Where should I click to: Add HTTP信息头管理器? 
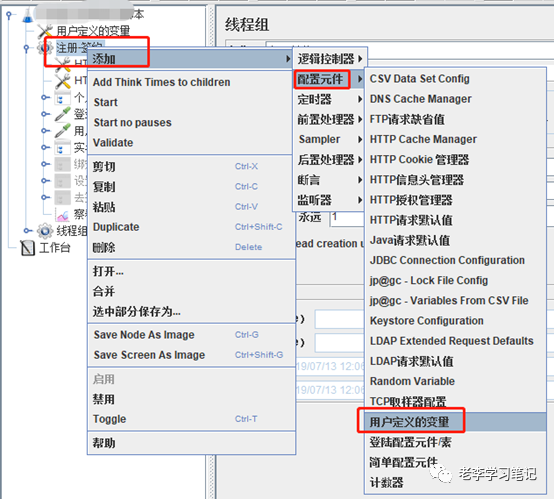point(455,180)
